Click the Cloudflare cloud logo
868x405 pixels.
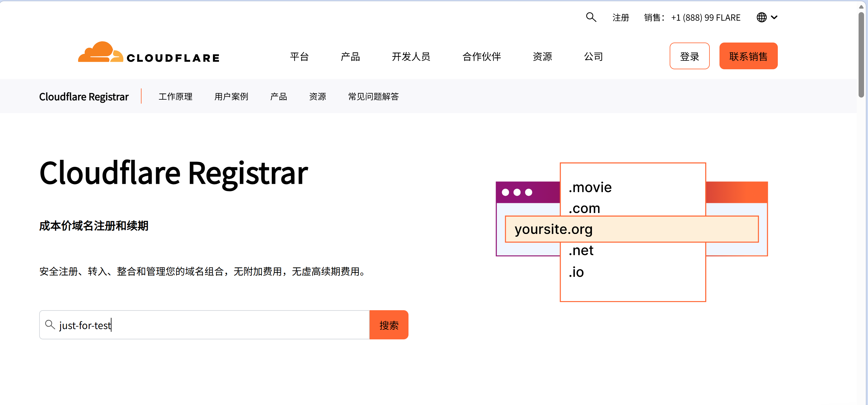tap(101, 53)
